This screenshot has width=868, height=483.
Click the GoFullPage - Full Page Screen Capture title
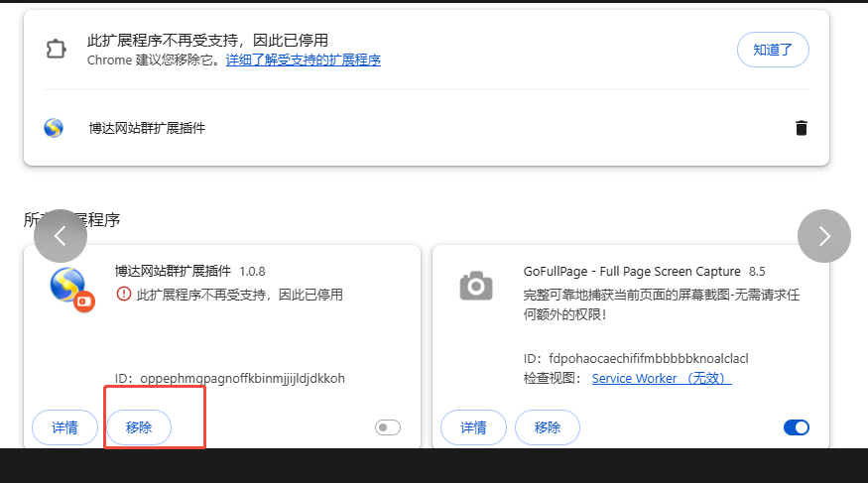[x=632, y=272]
